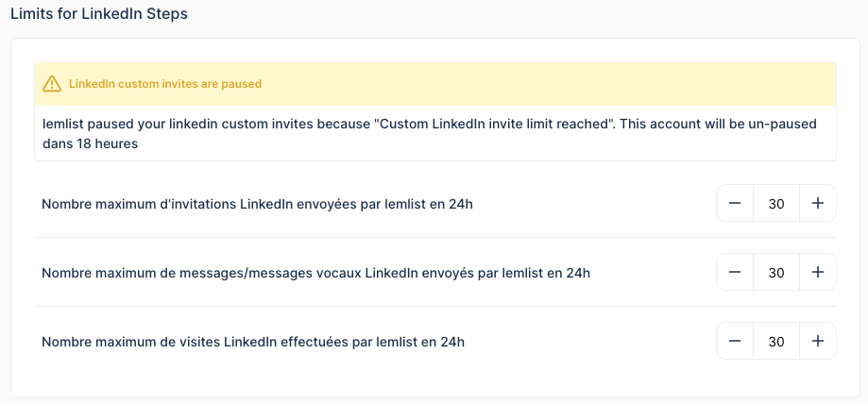Increase the visites LinkedIn daily limit
Screen dimensions: 868x405
point(818,342)
